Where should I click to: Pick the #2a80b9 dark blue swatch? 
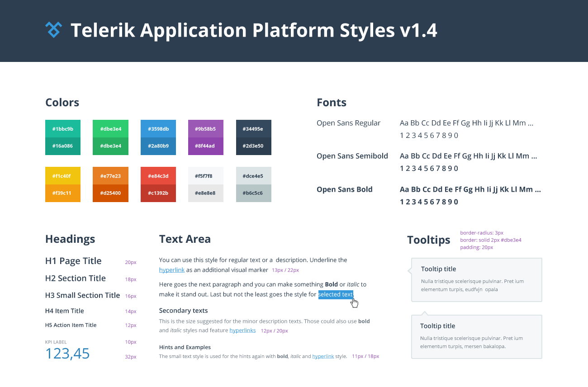(158, 146)
